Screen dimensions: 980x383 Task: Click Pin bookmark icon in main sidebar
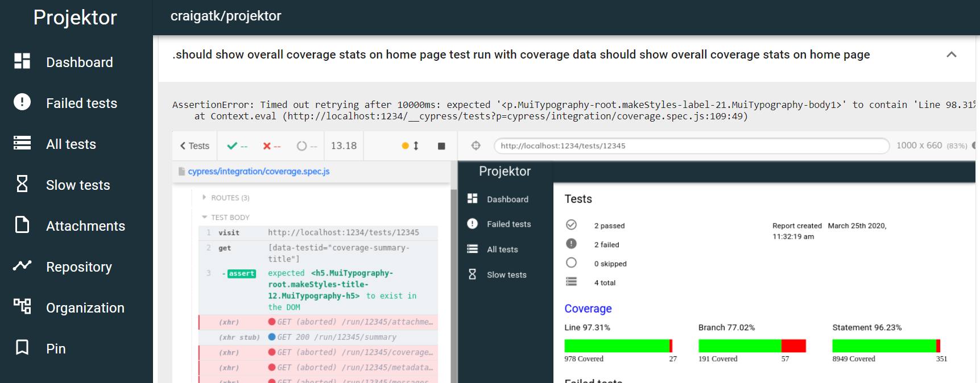tap(22, 347)
